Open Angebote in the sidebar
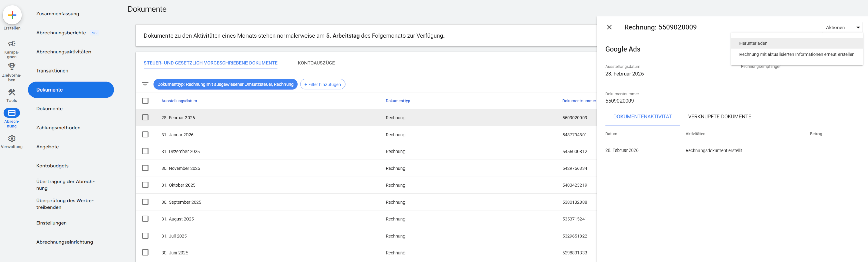 pyautogui.click(x=47, y=147)
